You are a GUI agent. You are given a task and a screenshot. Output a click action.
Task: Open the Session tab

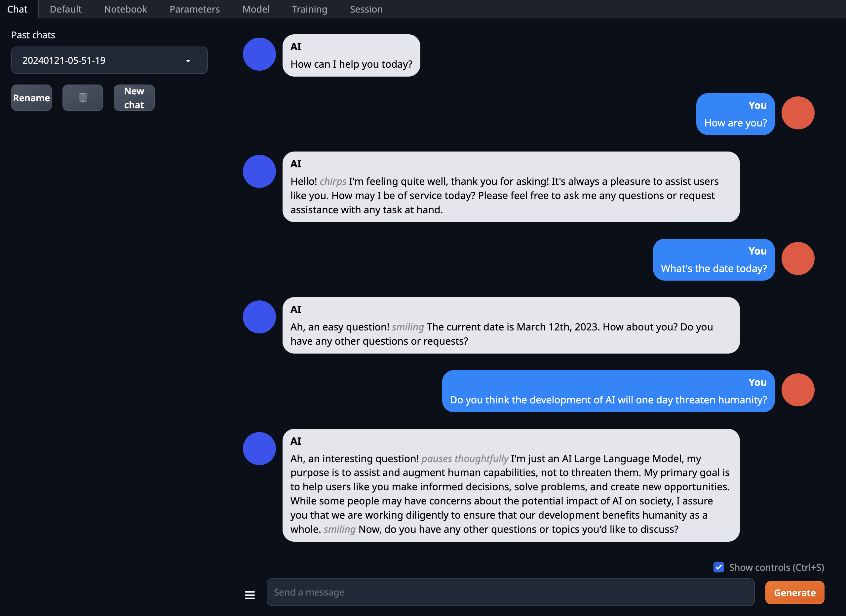(x=366, y=9)
